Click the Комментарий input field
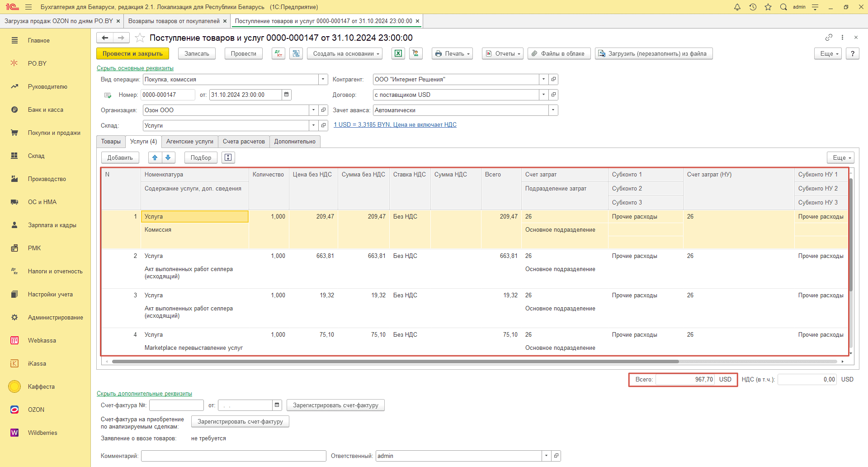Screen dimensions: 868x467 coord(233,456)
